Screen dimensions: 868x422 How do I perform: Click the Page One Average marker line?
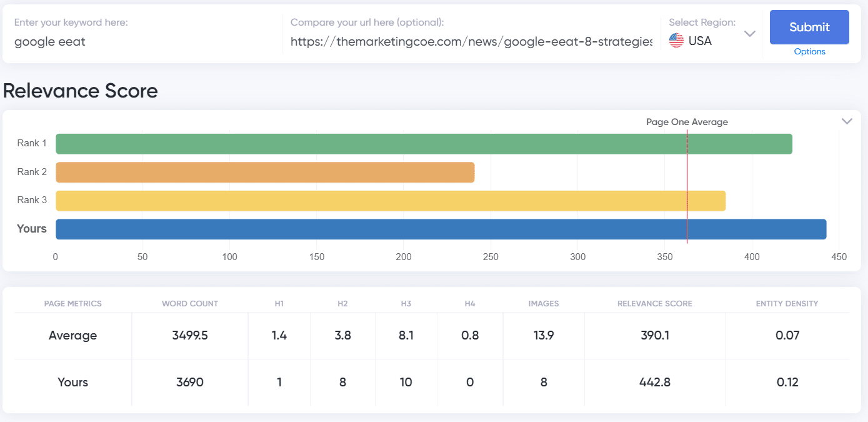coord(687,188)
